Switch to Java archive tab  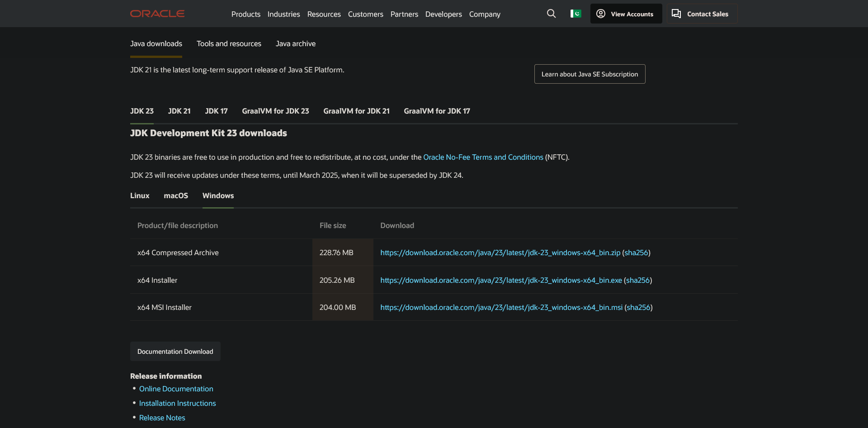[296, 43]
